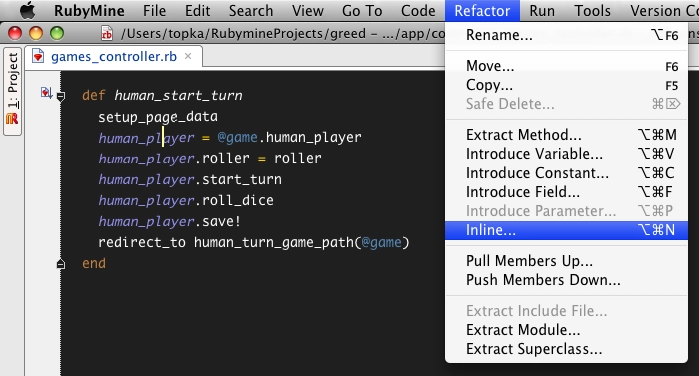Select Introduce Constant... refactoring
The height and width of the screenshot is (376, 699).
click(x=566, y=173)
